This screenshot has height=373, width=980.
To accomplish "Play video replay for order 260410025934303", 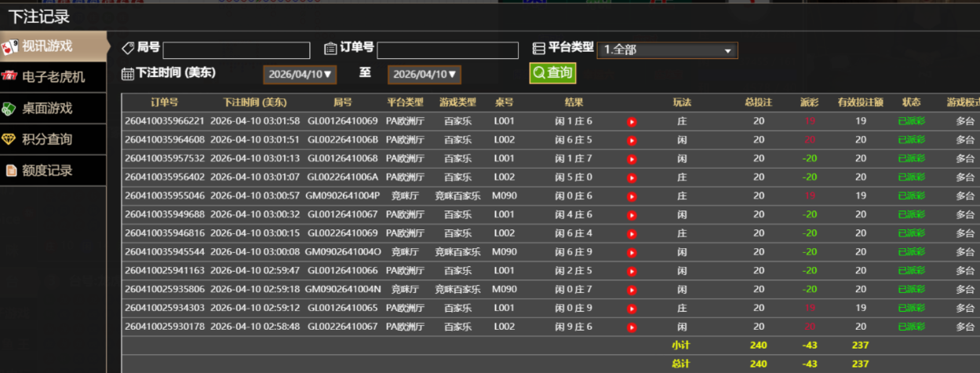I will tap(632, 309).
